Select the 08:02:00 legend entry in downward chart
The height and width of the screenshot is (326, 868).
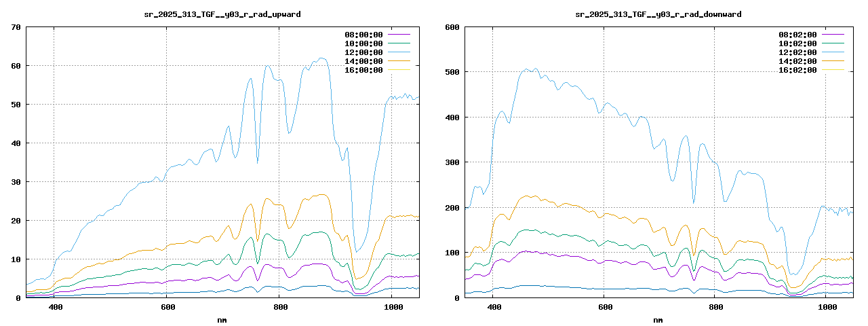point(797,35)
